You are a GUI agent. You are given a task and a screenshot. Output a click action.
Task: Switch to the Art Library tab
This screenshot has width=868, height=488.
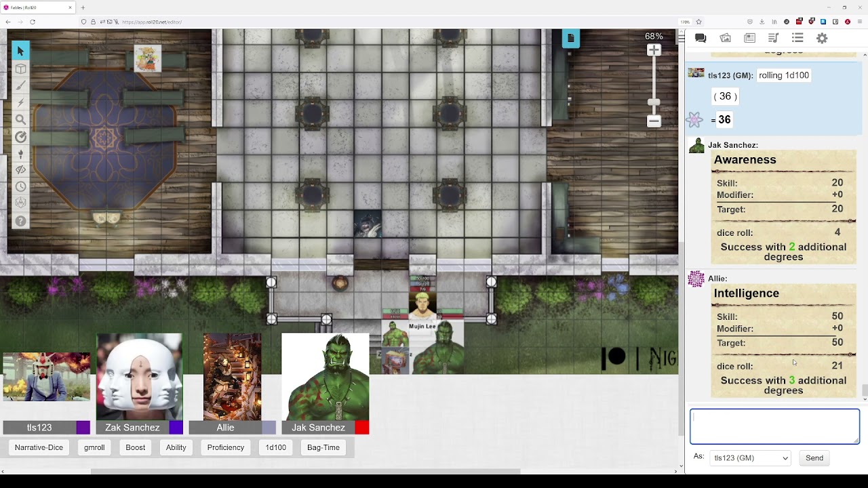click(x=725, y=39)
